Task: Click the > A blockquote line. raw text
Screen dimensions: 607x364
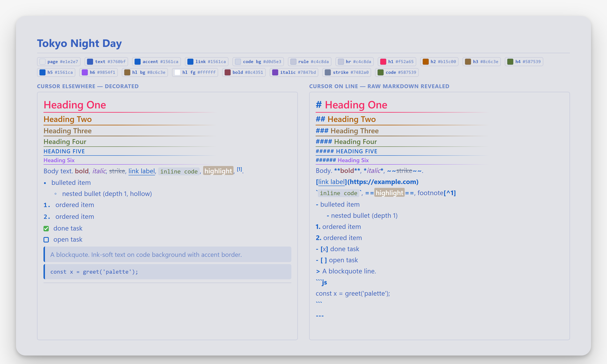Action: click(x=346, y=271)
